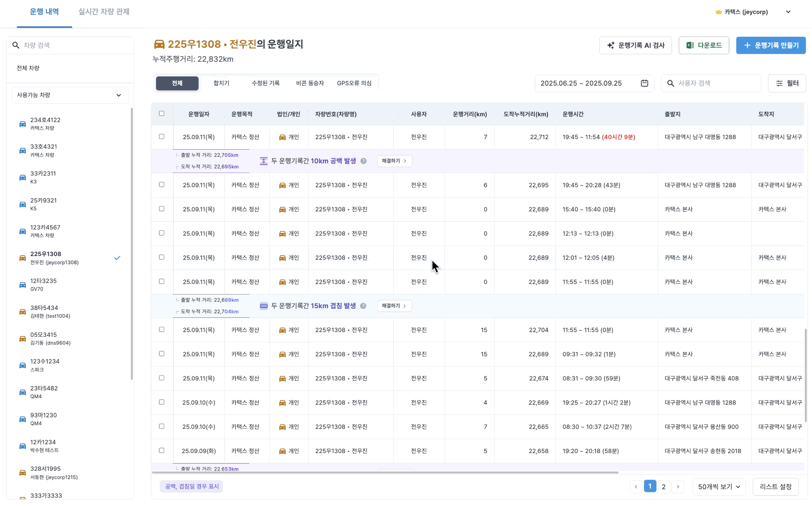Click the calendar icon in date range field
Viewport: 812px width, 508px height.
(x=644, y=83)
